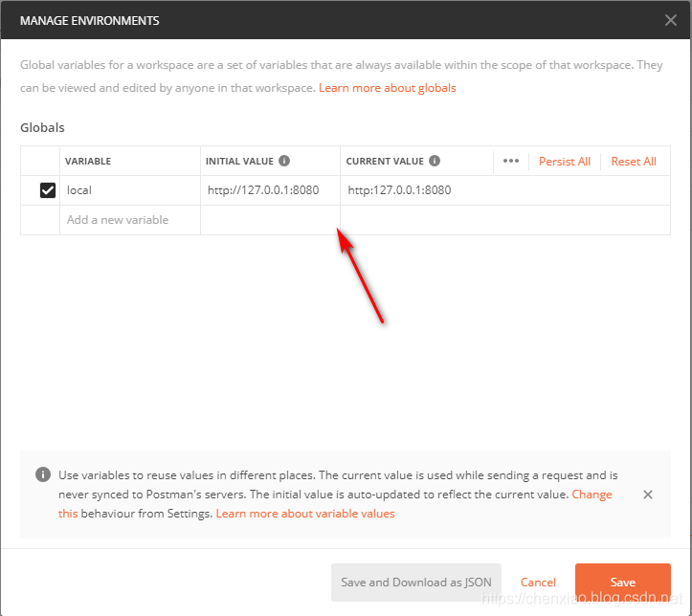
Task: Click Persist All
Action: (x=564, y=162)
